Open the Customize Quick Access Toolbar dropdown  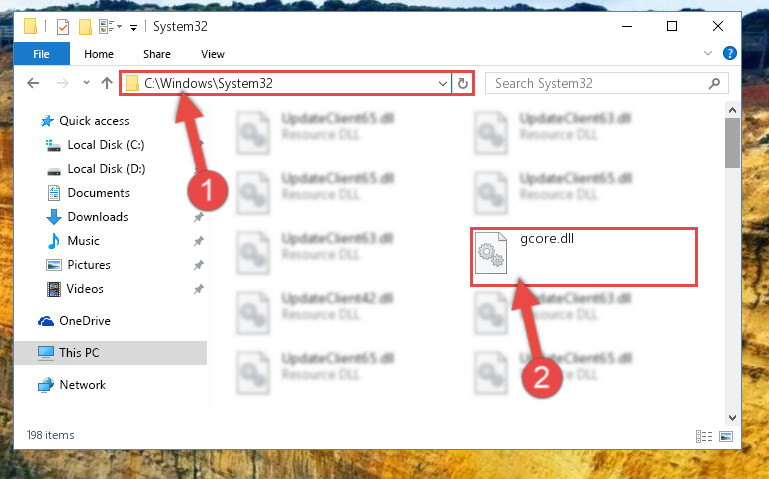point(133,28)
